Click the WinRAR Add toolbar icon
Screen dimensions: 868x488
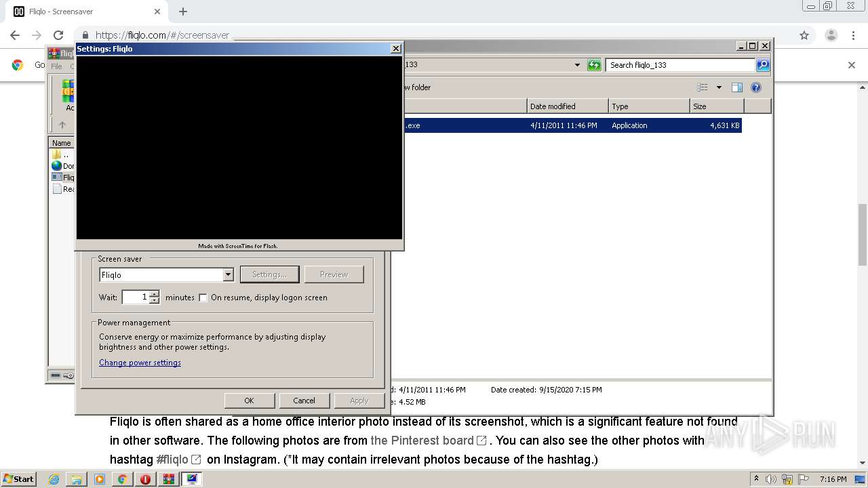click(x=68, y=95)
